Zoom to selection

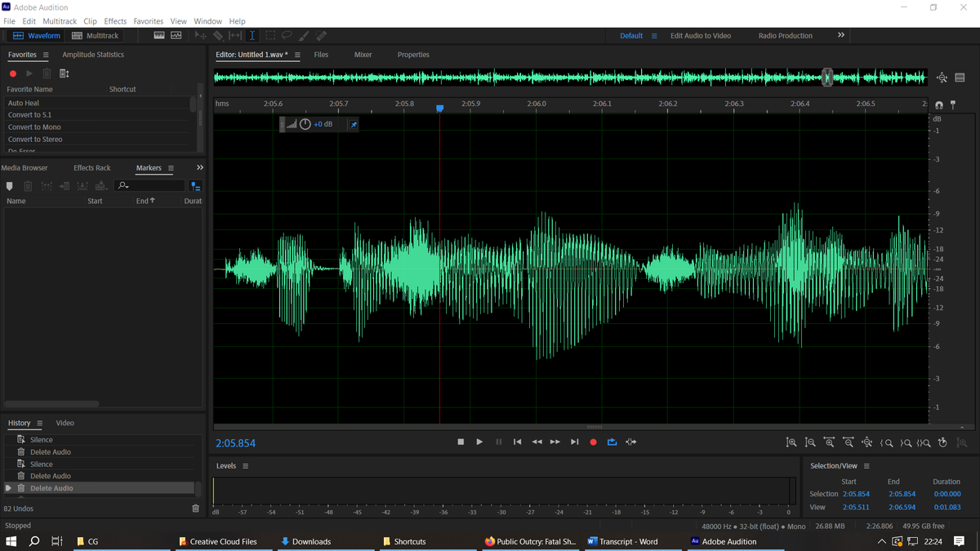click(924, 442)
